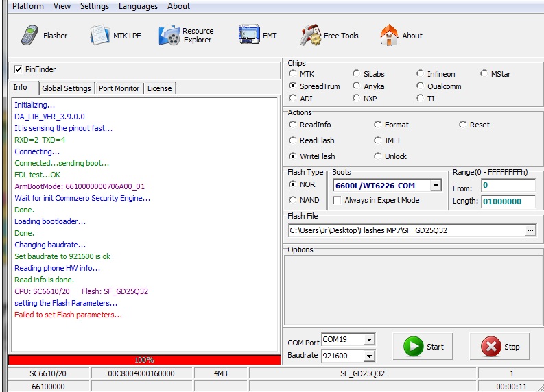The image size is (544, 392).
Task: Click the Range Length input field
Action: pos(508,201)
